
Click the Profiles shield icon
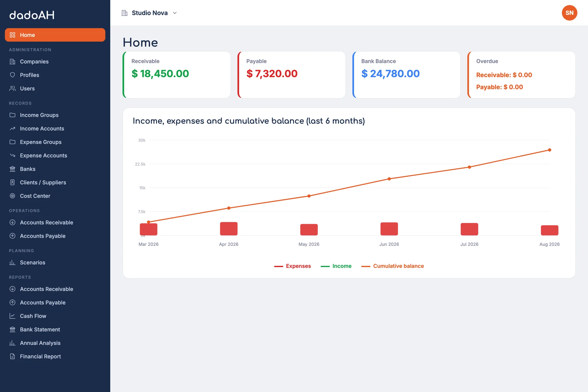pos(12,75)
